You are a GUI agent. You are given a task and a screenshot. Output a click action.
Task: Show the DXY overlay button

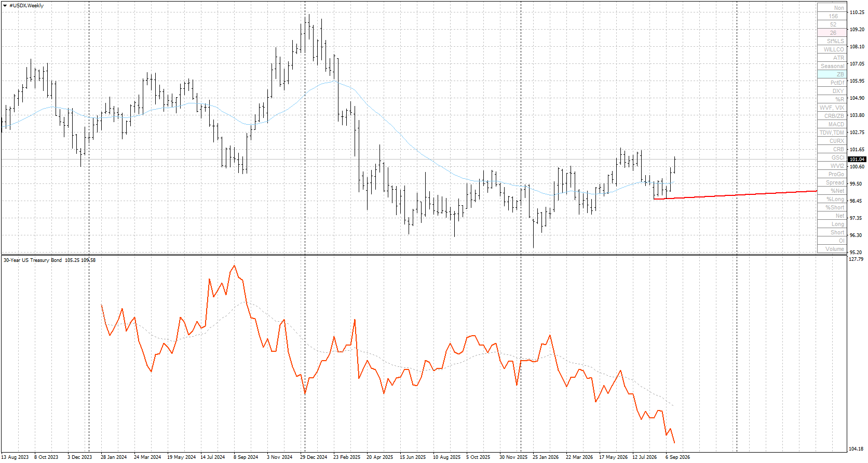[832, 91]
